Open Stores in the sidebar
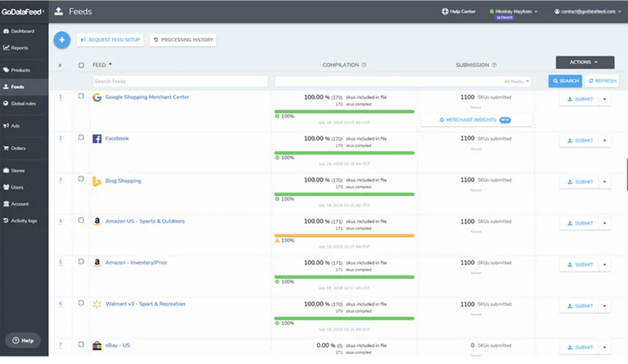 pos(14,170)
